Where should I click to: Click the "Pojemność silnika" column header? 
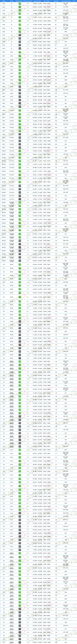28,1
